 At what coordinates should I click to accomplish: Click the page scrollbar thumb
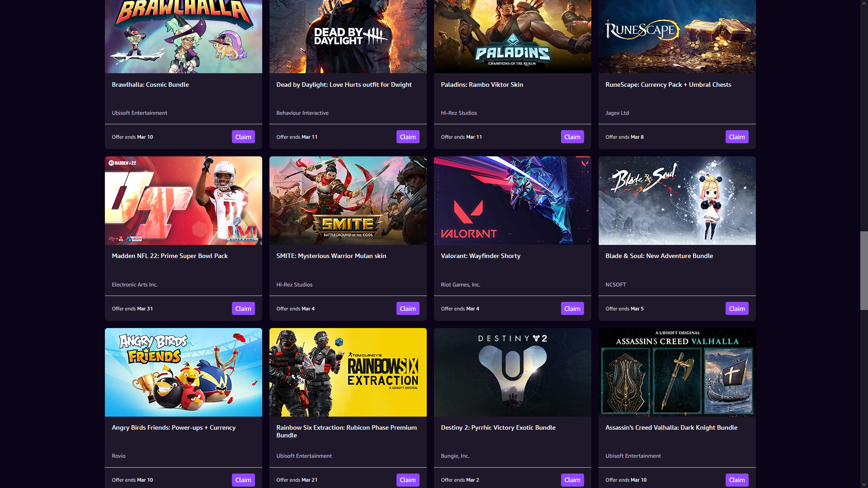(x=864, y=271)
